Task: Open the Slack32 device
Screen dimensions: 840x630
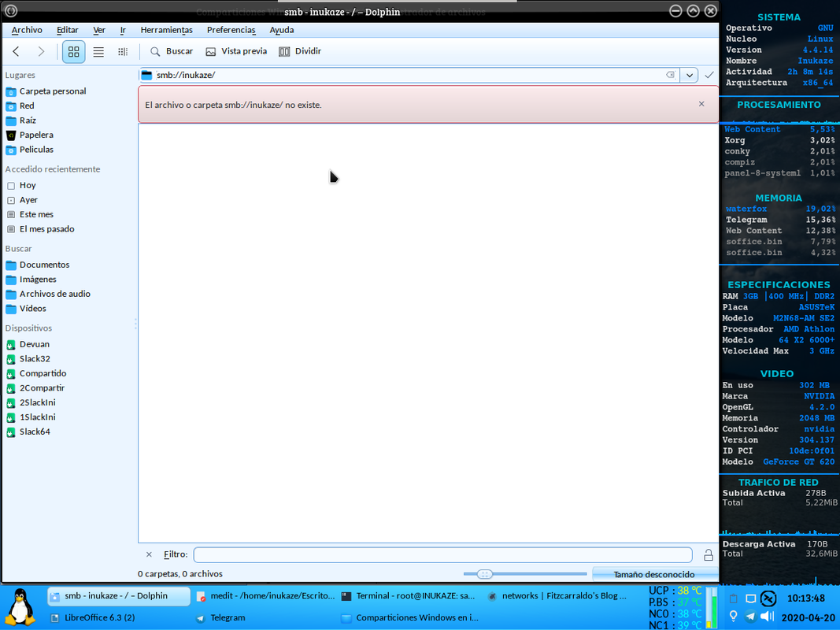Action: 28,359
